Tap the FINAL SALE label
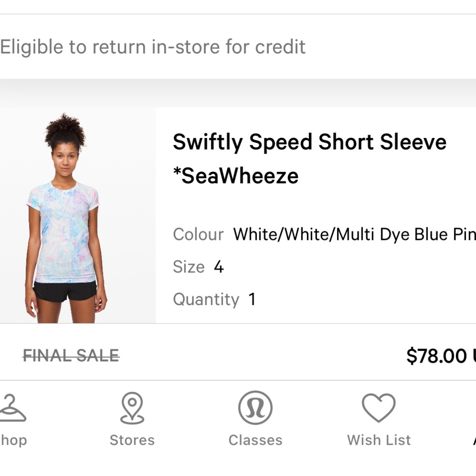Viewport: 476px width, 476px height. point(71,355)
